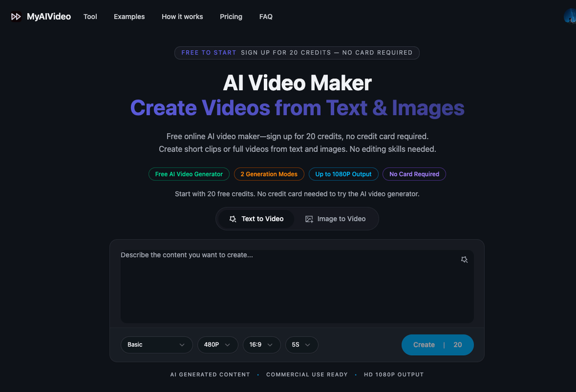
Task: Click the HD 1080P OUTPUT footer text
Action: point(394,374)
